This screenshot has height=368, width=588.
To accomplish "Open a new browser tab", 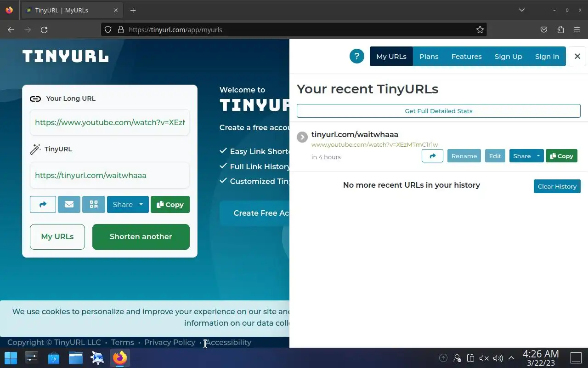I will click(133, 10).
